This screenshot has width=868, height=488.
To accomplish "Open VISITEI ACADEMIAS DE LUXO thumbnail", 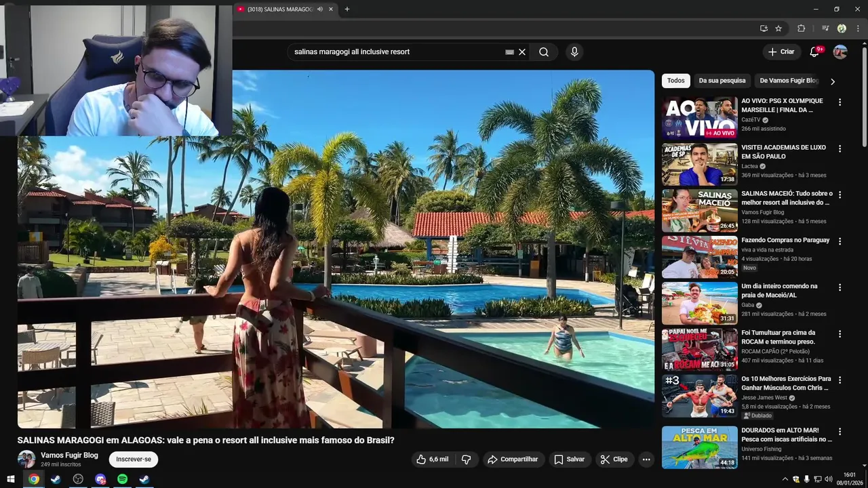I will pyautogui.click(x=699, y=164).
